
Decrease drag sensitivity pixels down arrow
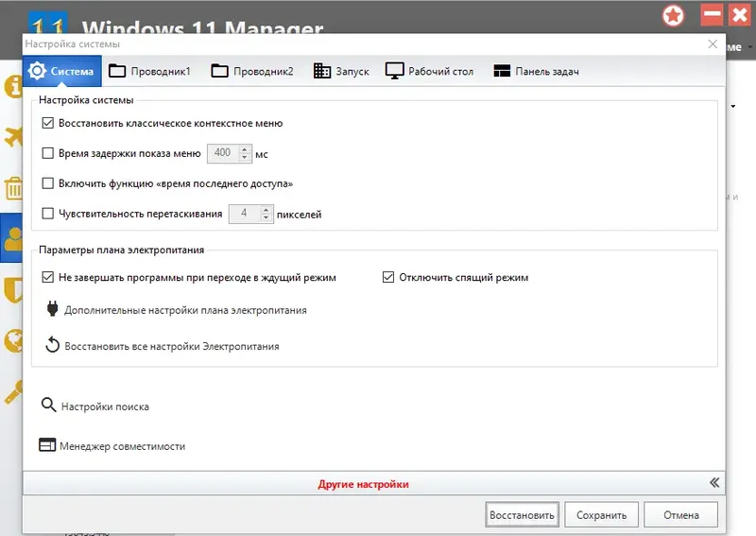(x=266, y=218)
